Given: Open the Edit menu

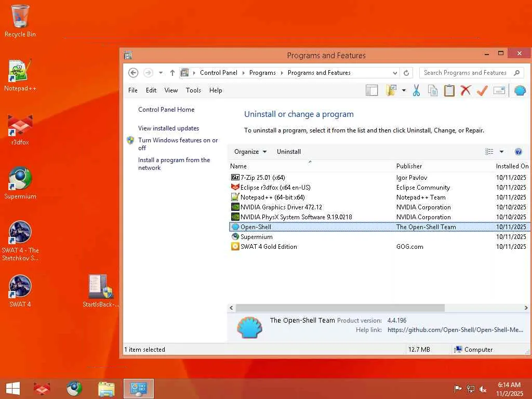Looking at the screenshot, I should [x=151, y=90].
